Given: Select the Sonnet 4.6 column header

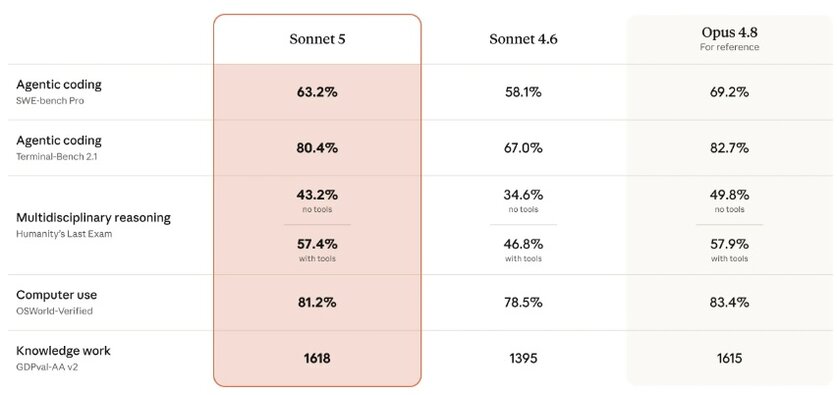Looking at the screenshot, I should click(x=523, y=39).
